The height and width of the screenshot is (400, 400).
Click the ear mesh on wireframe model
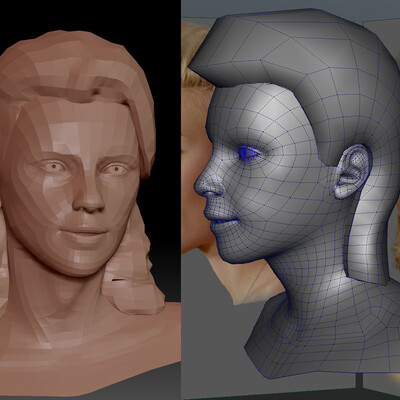tap(353, 171)
